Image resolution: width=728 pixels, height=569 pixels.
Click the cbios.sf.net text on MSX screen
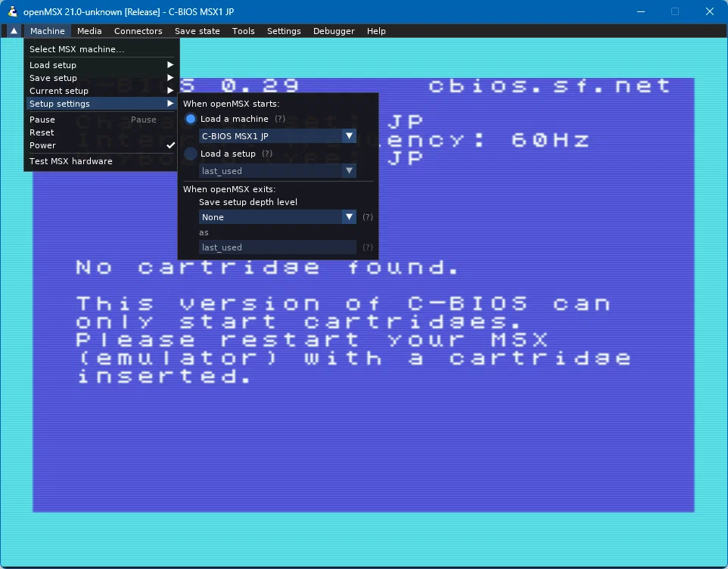549,86
